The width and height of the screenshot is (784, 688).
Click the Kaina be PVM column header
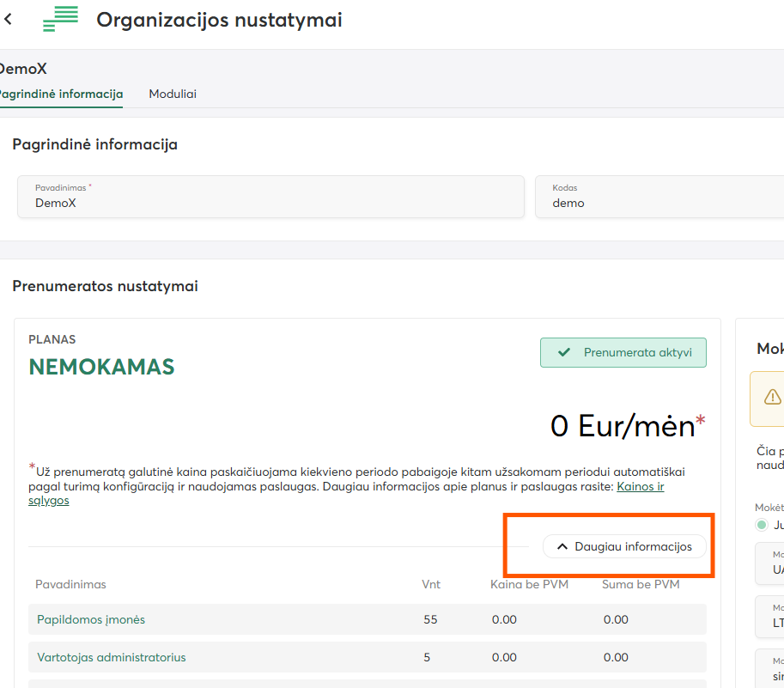pos(529,584)
